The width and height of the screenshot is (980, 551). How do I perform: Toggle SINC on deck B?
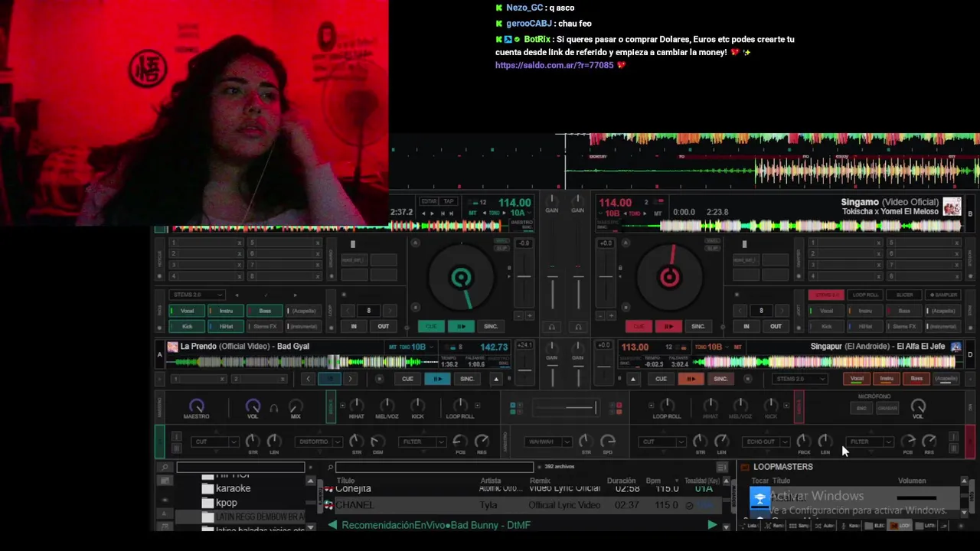698,326
